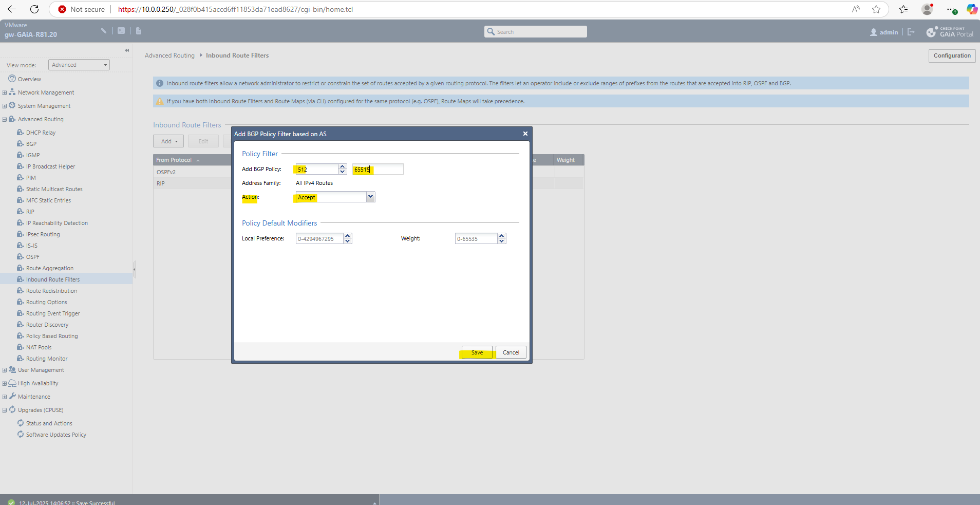Click the browser address bar URL
The height and width of the screenshot is (505, 980).
point(235,9)
